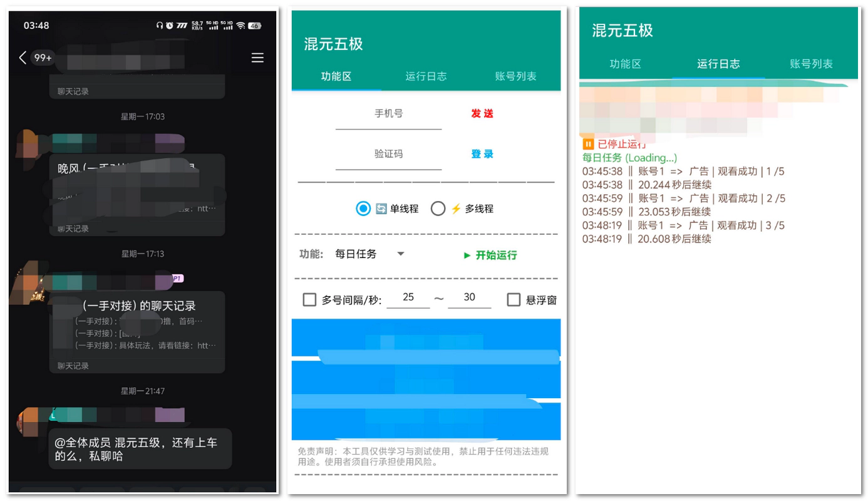Tap the back arrow in chat header

click(23, 58)
